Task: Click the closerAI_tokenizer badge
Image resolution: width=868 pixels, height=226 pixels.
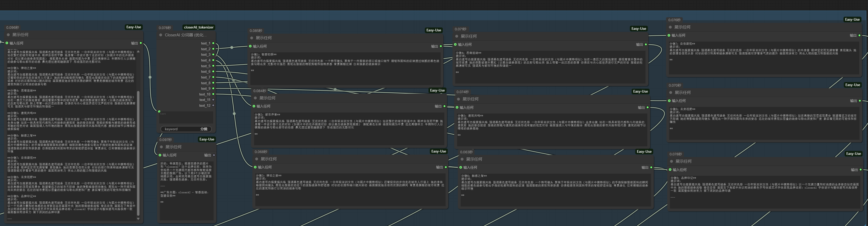Action: coord(199,27)
